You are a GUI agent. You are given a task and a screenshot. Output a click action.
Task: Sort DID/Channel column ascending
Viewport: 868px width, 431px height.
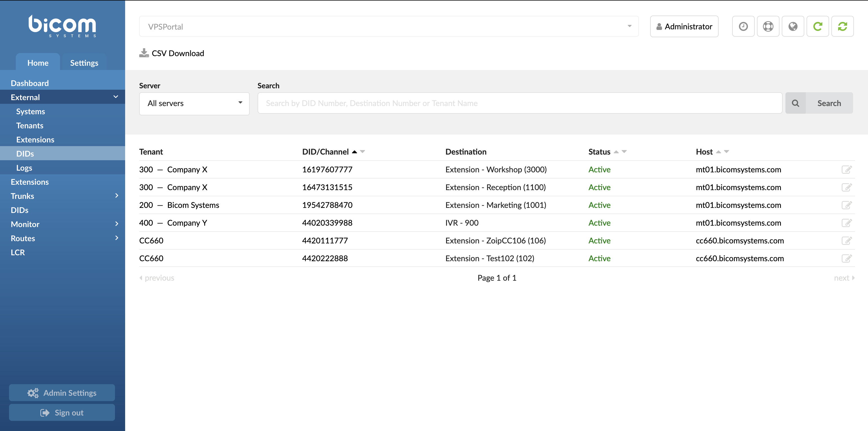[x=354, y=152]
